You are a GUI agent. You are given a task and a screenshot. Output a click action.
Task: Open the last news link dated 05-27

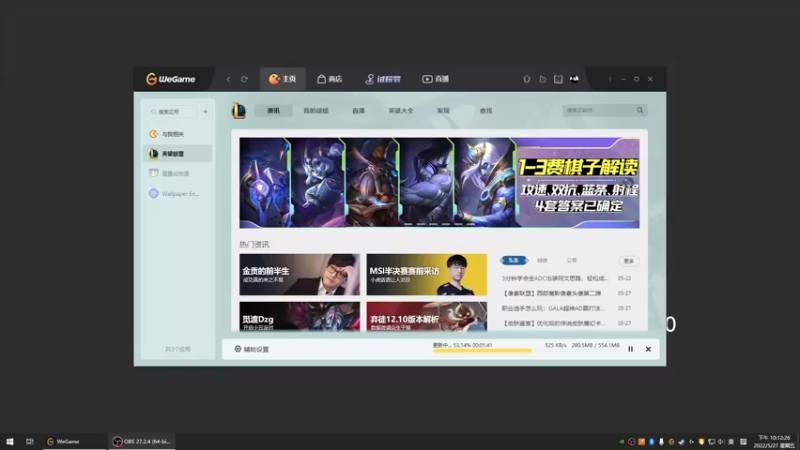pos(554,323)
